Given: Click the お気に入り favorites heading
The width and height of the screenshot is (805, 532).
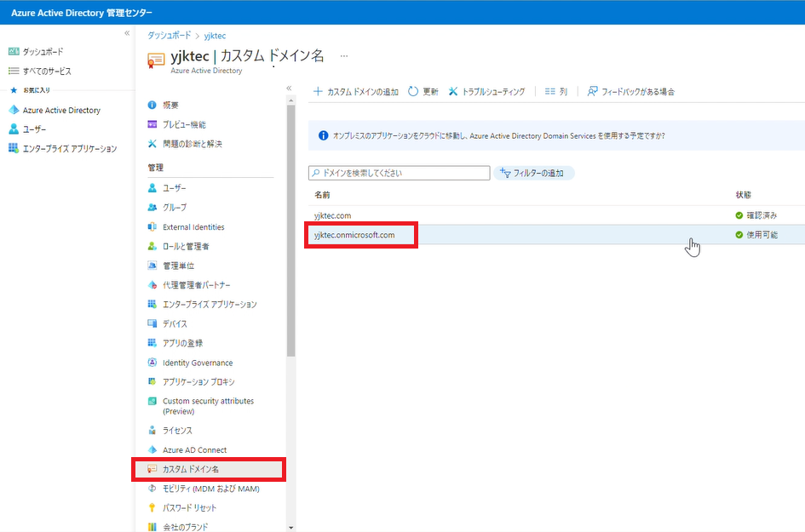Looking at the screenshot, I should tap(37, 90).
